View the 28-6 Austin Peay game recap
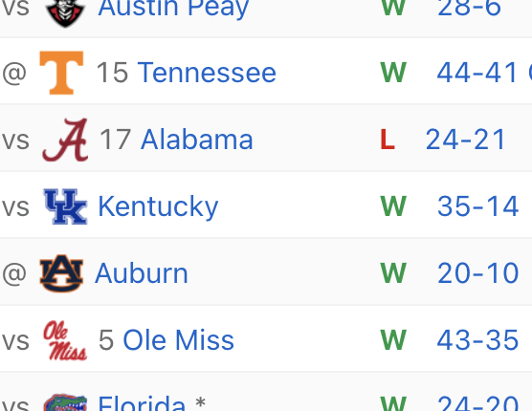Screen dimensions: 532x411 (x=469, y=8)
